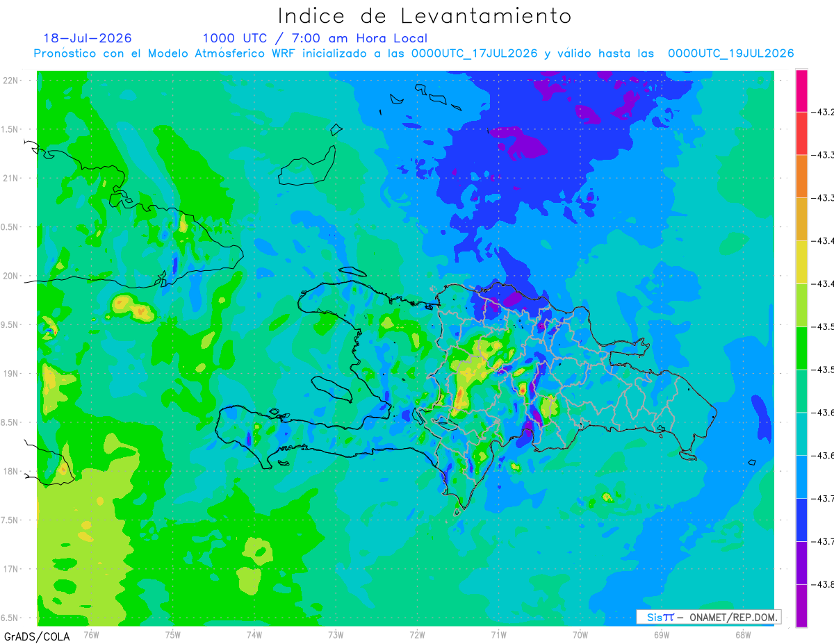
Task: Select the "69W" longitude label
Action: [x=661, y=634]
